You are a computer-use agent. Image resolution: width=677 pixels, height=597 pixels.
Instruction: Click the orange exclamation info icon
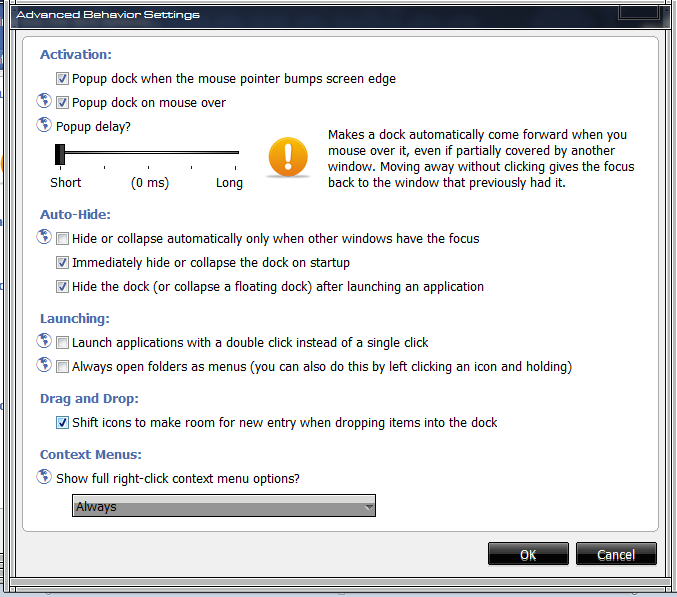(288, 156)
